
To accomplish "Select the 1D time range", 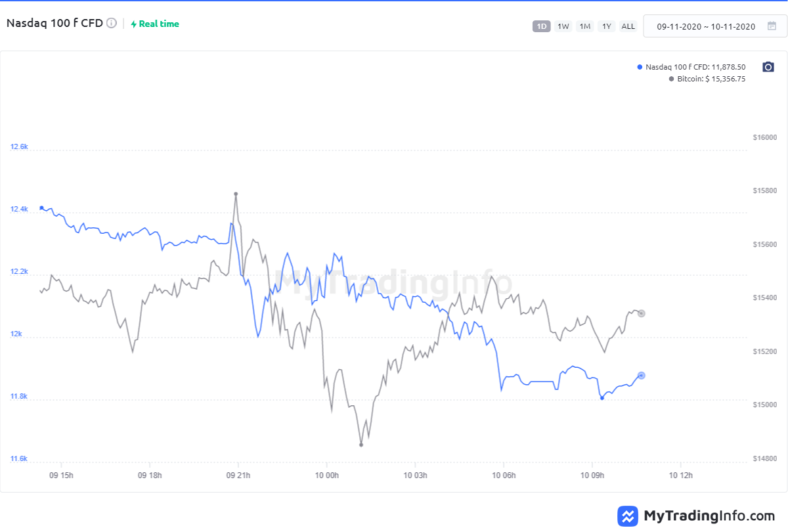I will 542,26.
